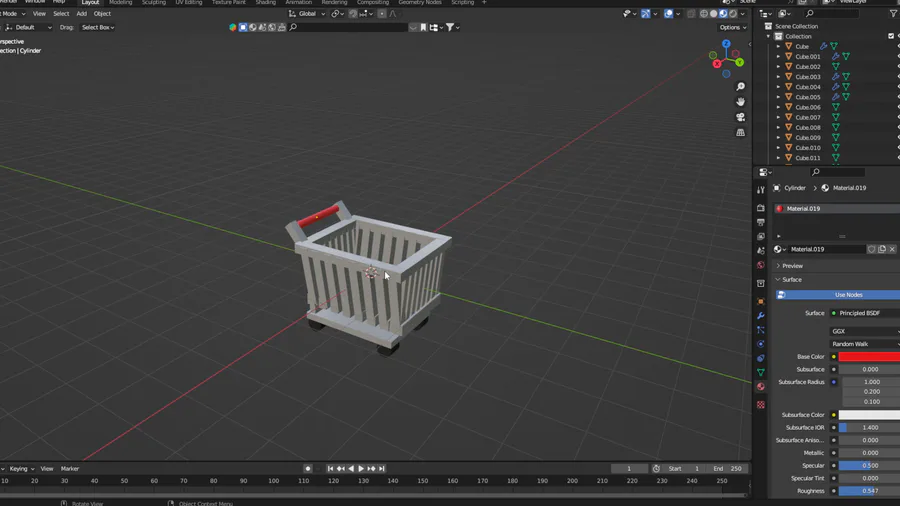Switch to wireframe viewport shading
This screenshot has height=506, width=900.
point(704,14)
